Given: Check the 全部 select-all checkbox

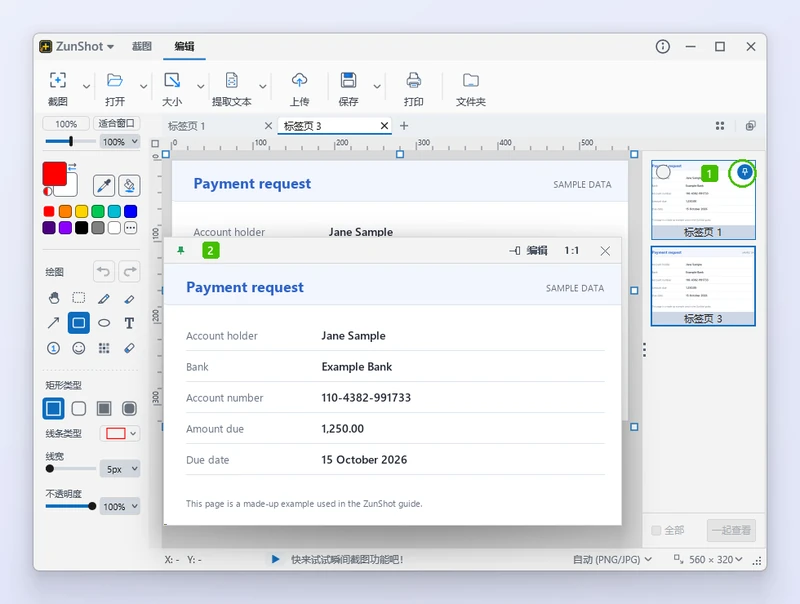Looking at the screenshot, I should pyautogui.click(x=656, y=531).
